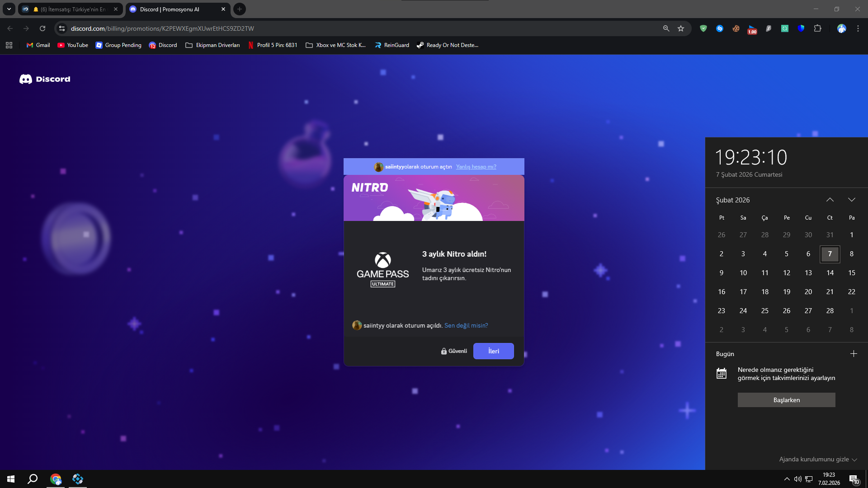Open the Gmail bookmark

click(x=38, y=45)
